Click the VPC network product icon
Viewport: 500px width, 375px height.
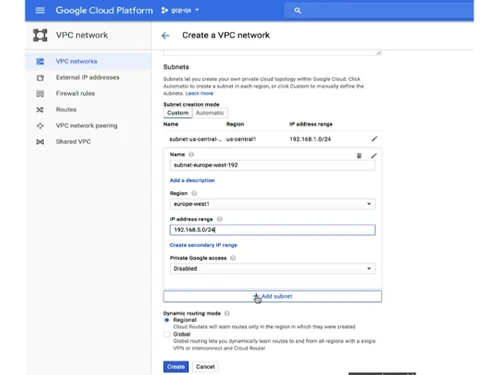point(40,35)
